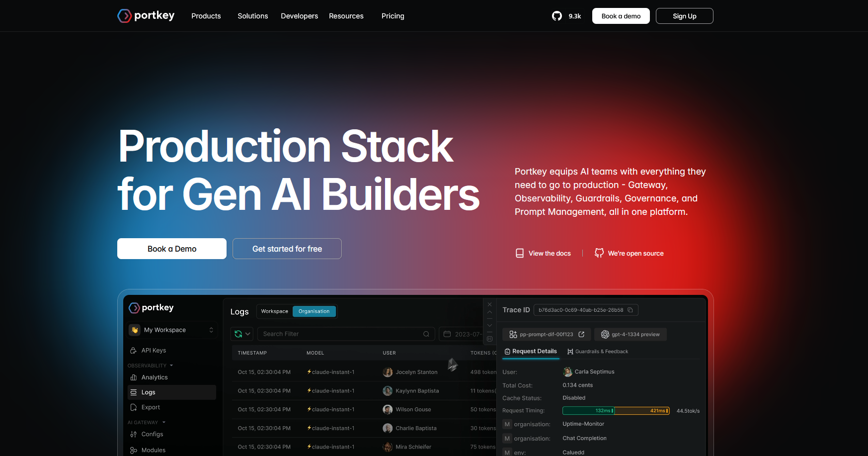Image resolution: width=868 pixels, height=456 pixels.
Task: Go to the next trace with the down arrow
Action: click(489, 325)
